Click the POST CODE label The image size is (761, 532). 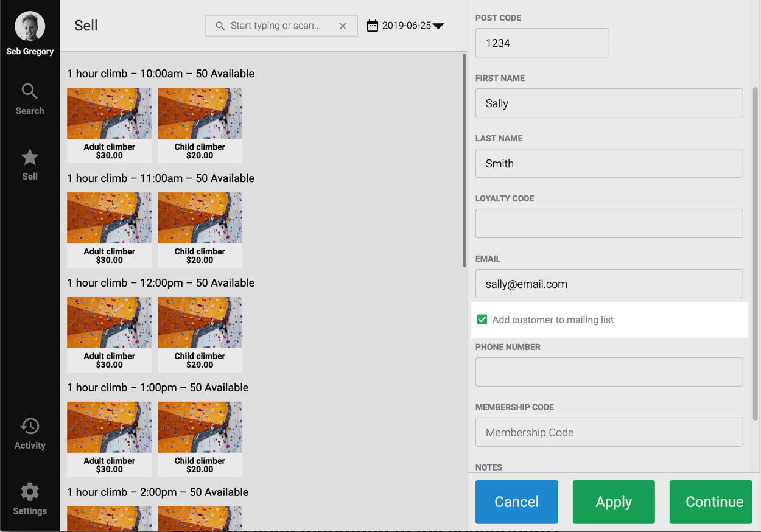pos(498,18)
